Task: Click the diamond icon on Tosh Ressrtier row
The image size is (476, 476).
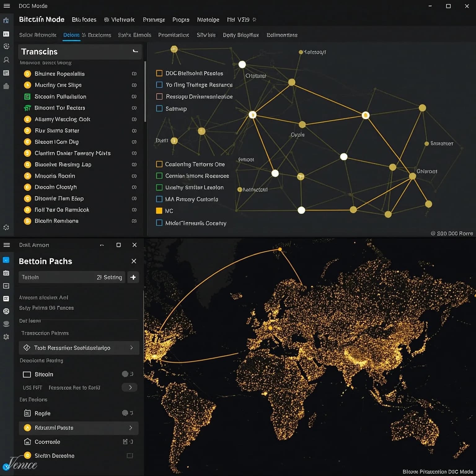Action: (x=27, y=348)
